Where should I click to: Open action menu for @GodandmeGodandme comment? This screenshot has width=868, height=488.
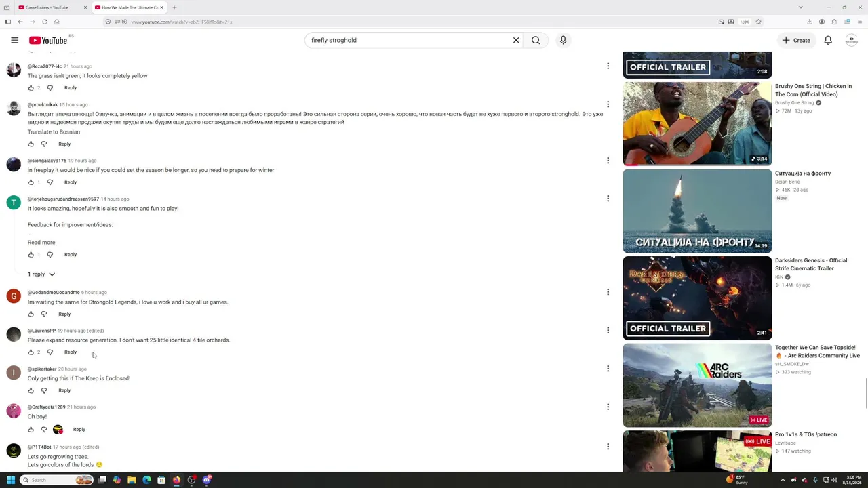(608, 292)
